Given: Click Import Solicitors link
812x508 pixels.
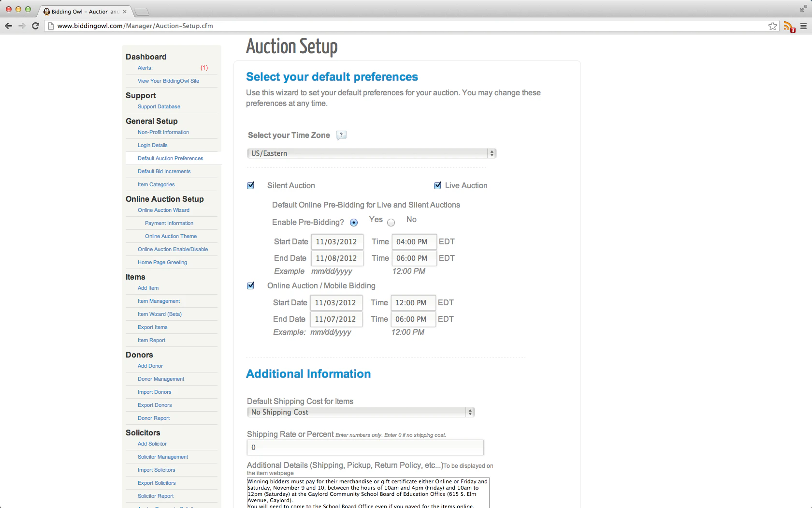Looking at the screenshot, I should 157,470.
